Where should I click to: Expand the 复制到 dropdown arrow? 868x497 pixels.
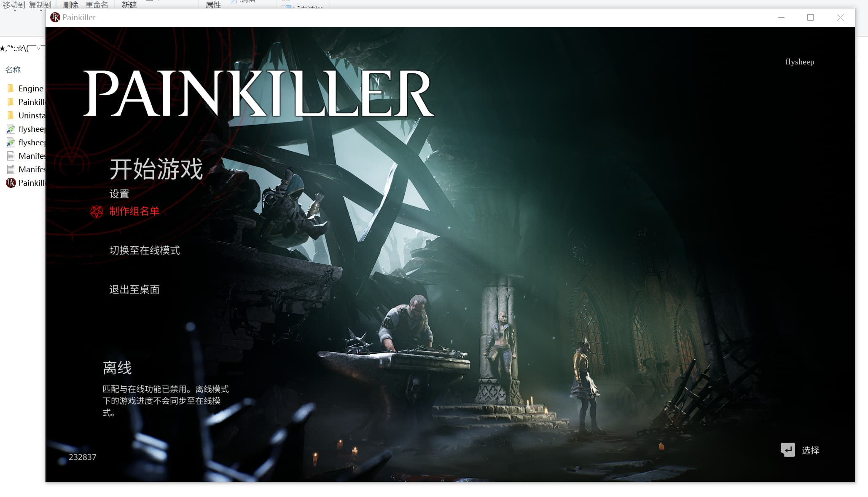pos(41,10)
